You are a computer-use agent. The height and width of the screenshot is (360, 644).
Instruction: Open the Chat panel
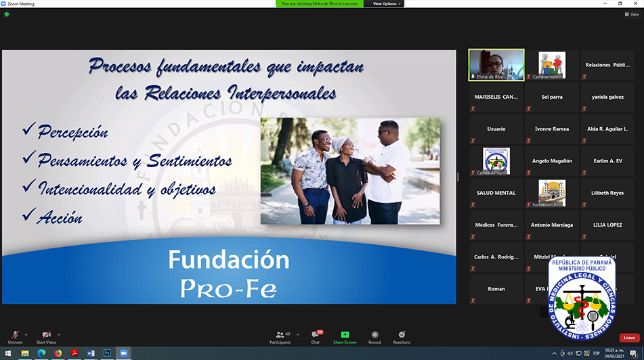[x=316, y=338]
